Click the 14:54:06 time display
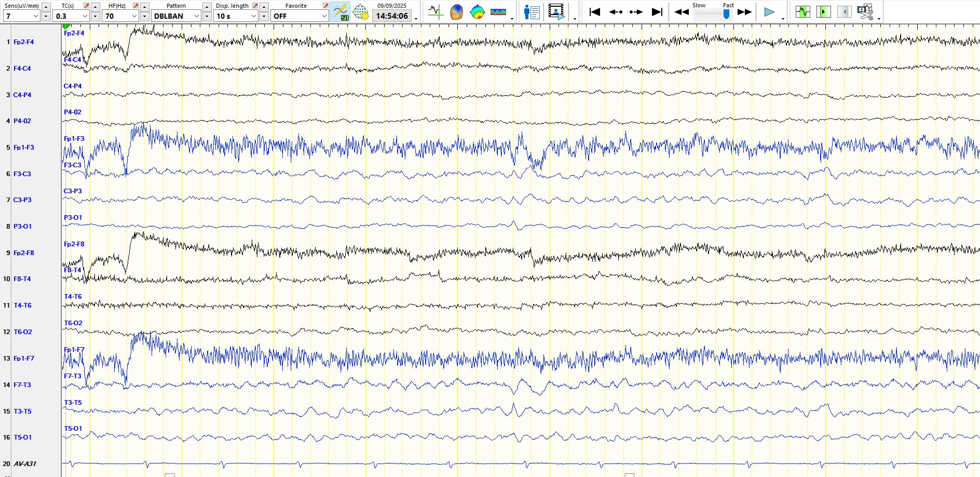This screenshot has height=477, width=980. tap(392, 16)
